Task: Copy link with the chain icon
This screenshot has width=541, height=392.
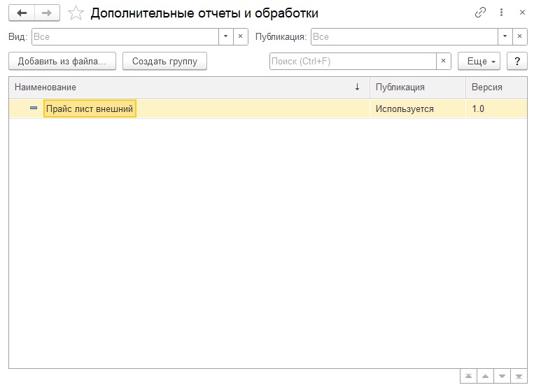Action: (480, 13)
